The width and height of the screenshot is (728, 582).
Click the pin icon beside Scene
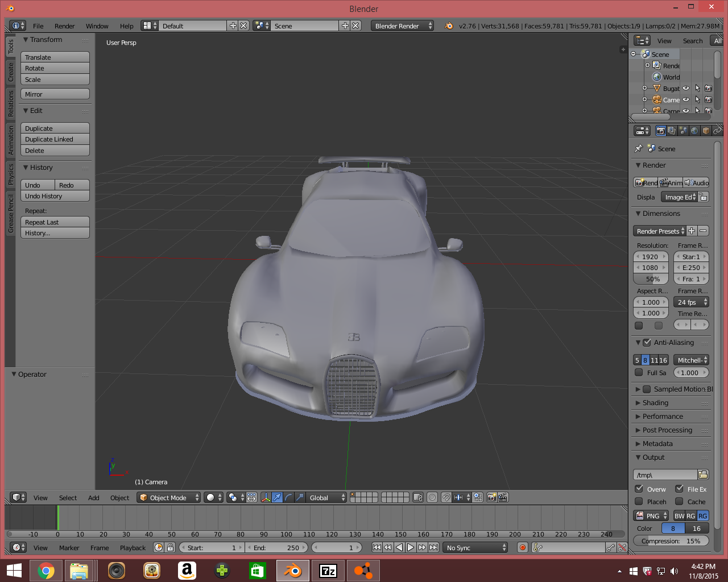(639, 148)
